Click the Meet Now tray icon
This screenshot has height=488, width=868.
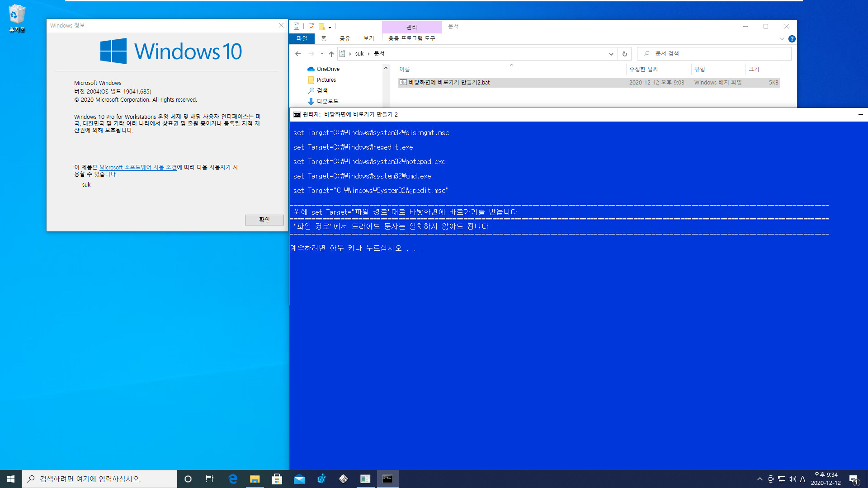click(771, 479)
